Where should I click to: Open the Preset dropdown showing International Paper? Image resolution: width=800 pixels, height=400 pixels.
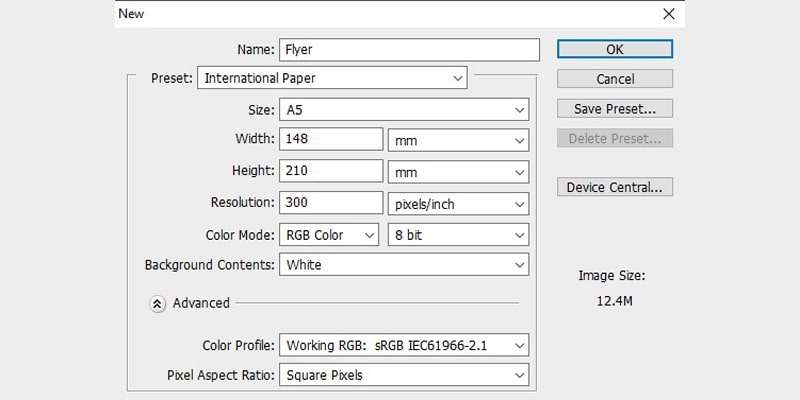coord(332,78)
